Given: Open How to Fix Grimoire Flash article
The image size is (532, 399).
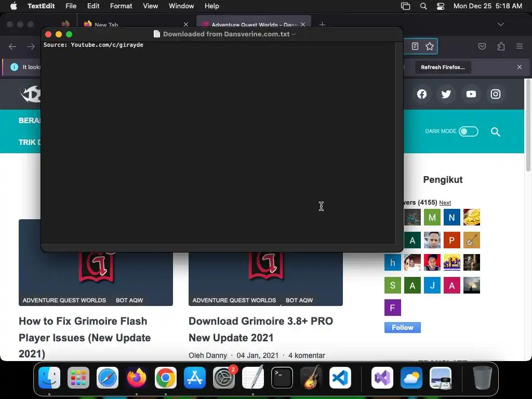Looking at the screenshot, I should [85, 337].
